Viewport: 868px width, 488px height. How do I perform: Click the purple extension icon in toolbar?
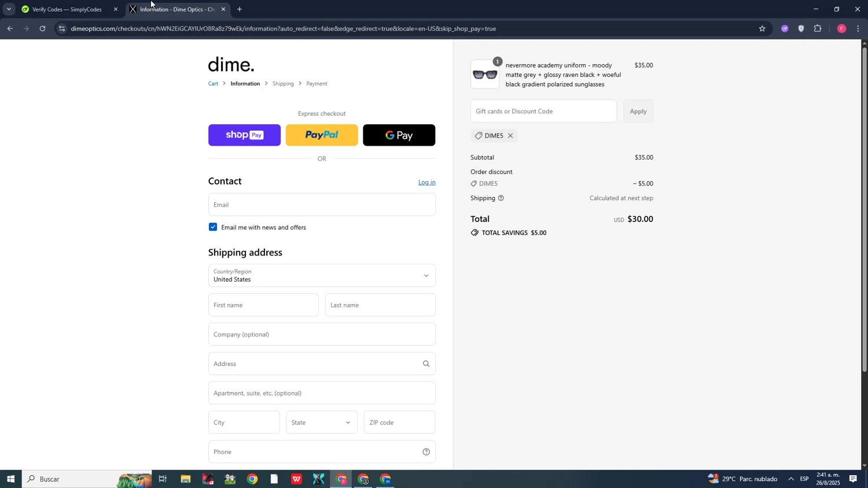click(x=785, y=28)
